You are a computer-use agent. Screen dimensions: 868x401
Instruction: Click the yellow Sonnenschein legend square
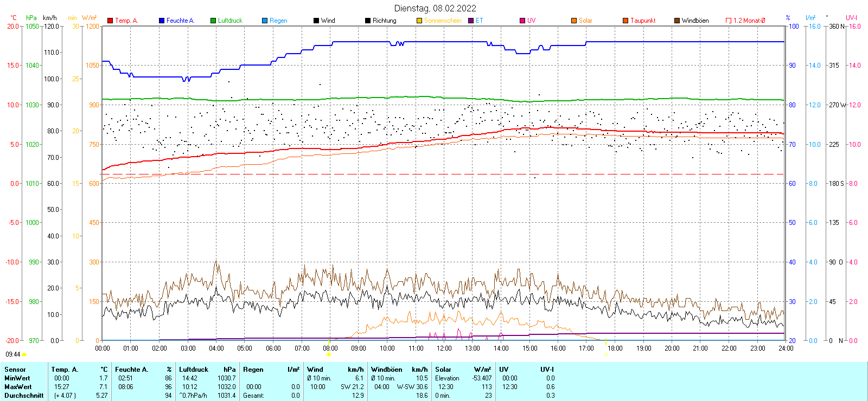tap(419, 21)
